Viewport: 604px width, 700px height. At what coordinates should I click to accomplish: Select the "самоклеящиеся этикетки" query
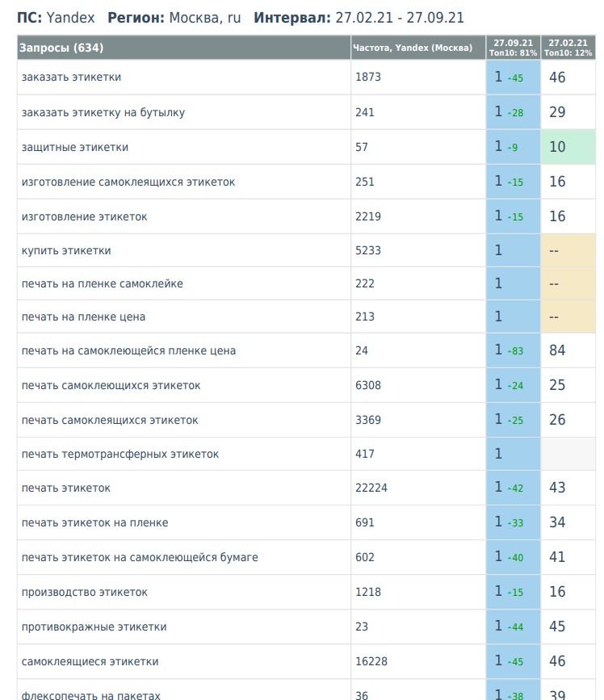(x=90, y=661)
